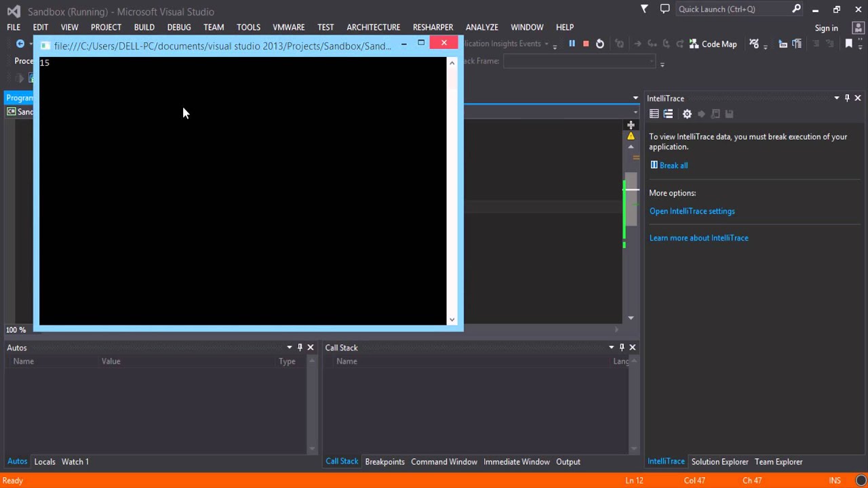
Task: Open the TOOLS menu
Action: click(248, 27)
